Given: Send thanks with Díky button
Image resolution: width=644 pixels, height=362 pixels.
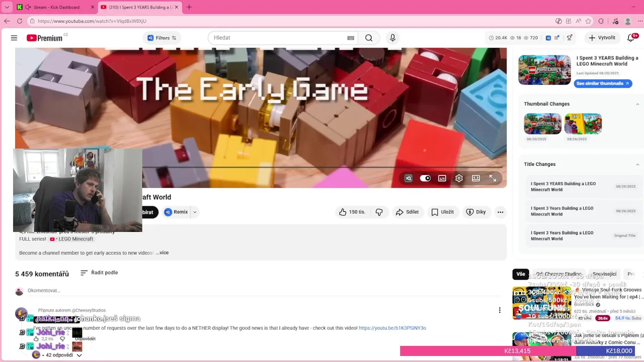Looking at the screenshot, I should [x=476, y=212].
